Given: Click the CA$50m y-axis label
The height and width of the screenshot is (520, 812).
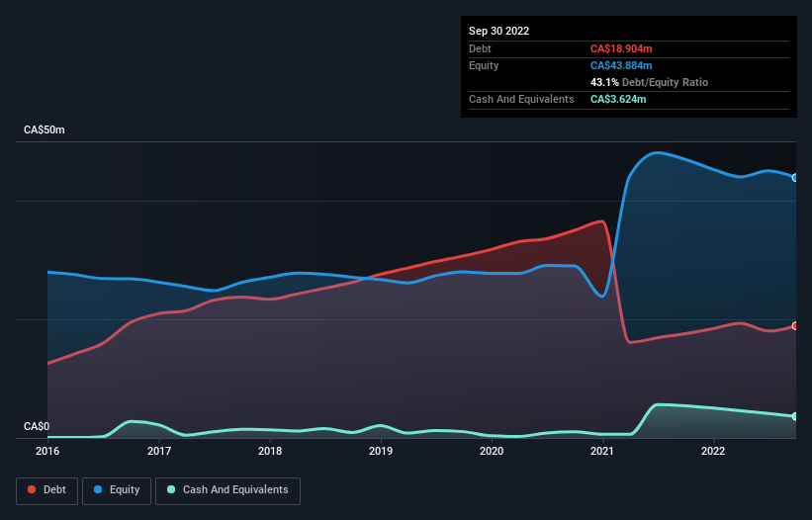Looking at the screenshot, I should (45, 130).
